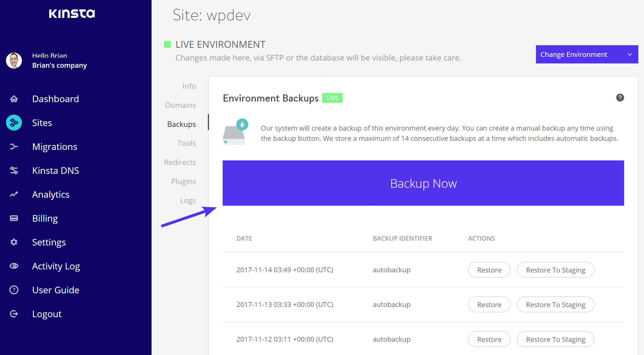
Task: Select date text 2017-11-14 03:49 +00:00 (UTC)
Action: pyautogui.click(x=285, y=270)
